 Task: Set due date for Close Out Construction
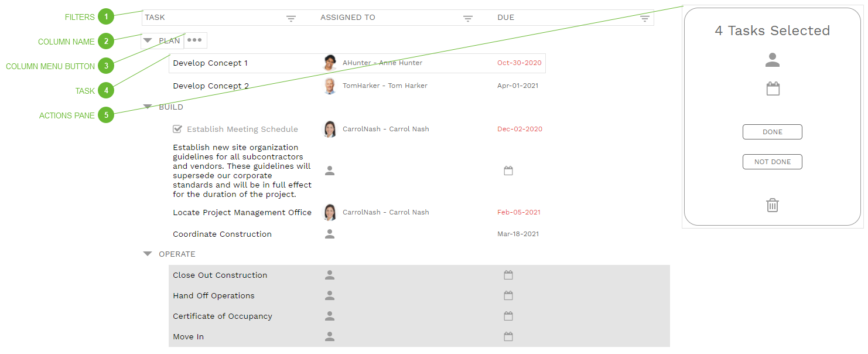(x=508, y=275)
